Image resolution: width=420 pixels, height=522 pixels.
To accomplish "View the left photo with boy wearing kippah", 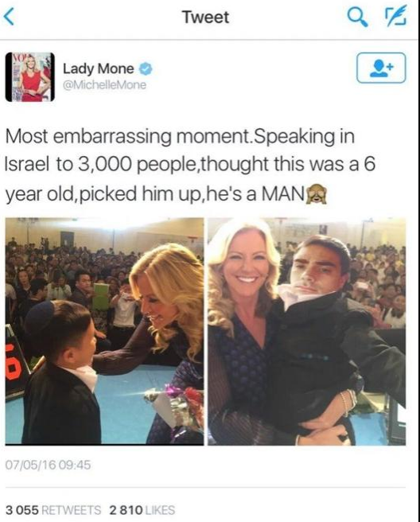I will pos(104,331).
